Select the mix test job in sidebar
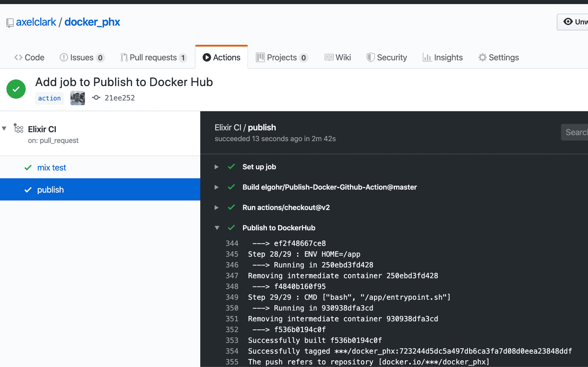Screen dimensions: 588x367 [51, 167]
